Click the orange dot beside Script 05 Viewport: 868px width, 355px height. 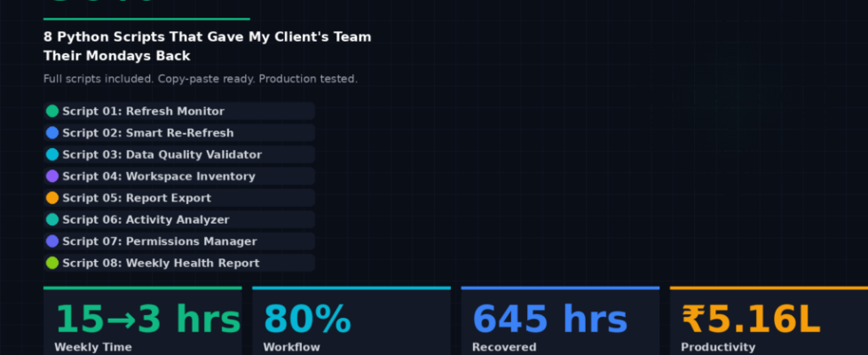coord(52,198)
